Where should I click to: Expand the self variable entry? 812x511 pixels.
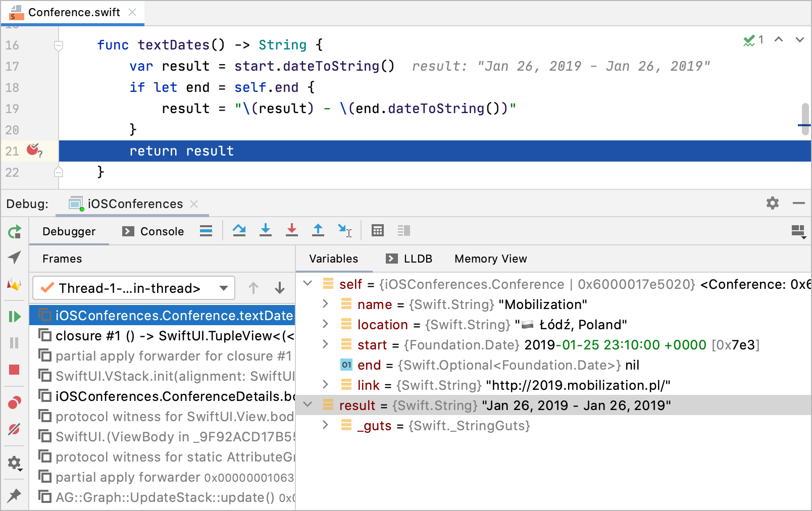pos(308,284)
